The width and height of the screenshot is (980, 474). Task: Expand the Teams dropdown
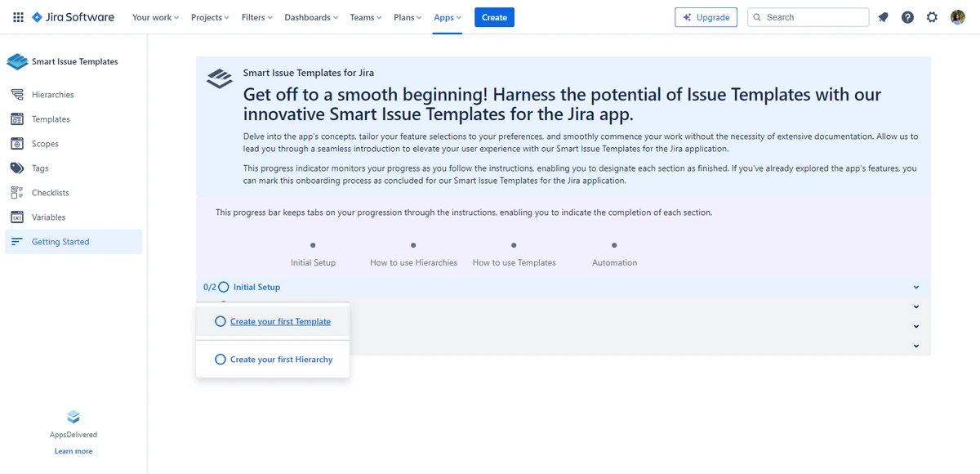365,17
